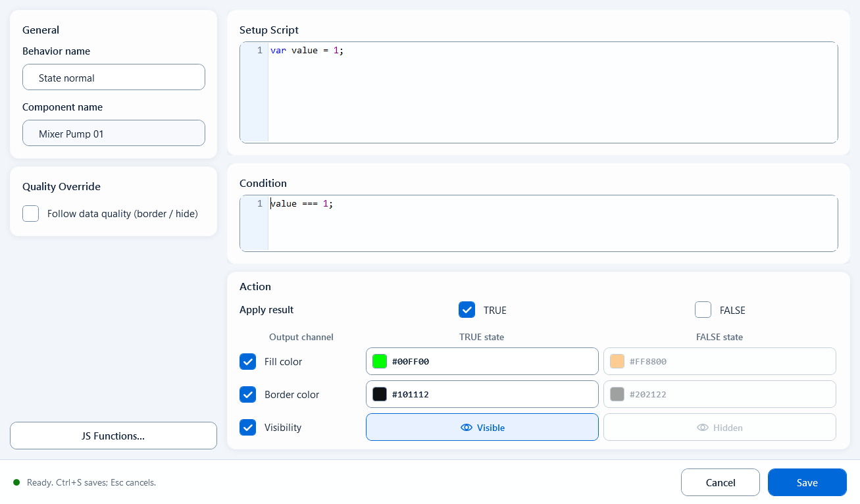Click the 'Quality Override' section heading

tap(61, 187)
